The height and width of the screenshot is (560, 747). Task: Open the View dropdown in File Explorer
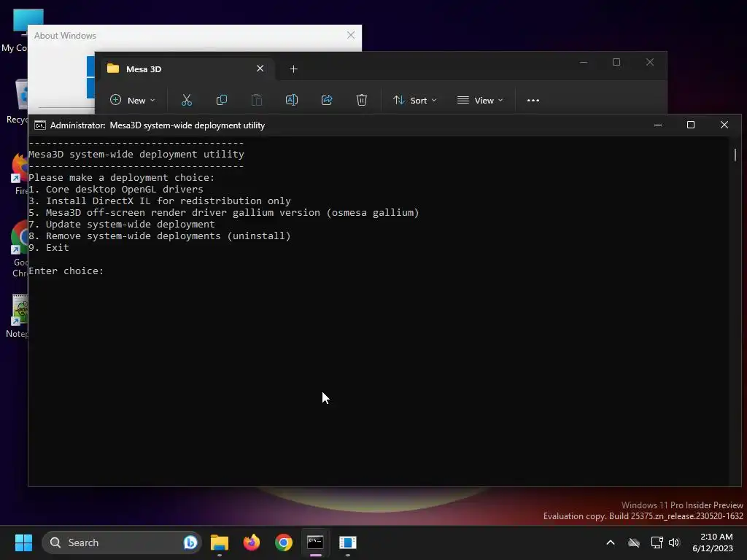click(x=480, y=100)
